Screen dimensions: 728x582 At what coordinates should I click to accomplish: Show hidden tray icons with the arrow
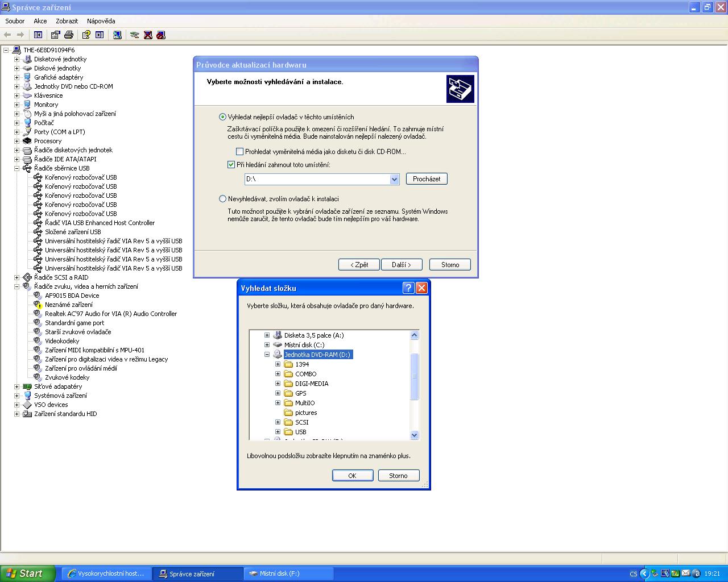pos(644,573)
